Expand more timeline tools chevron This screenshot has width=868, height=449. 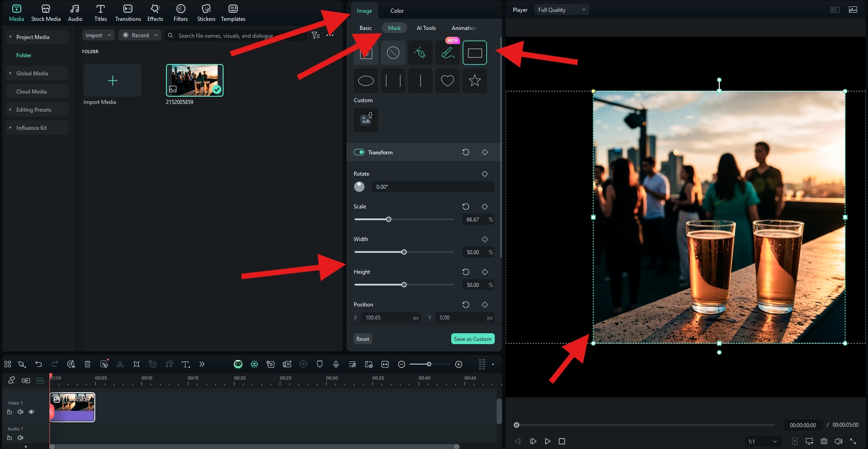[202, 364]
